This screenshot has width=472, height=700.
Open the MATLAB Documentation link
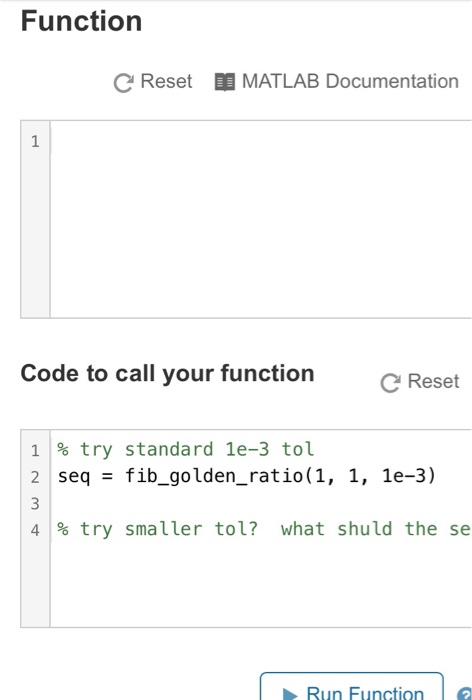click(x=350, y=81)
